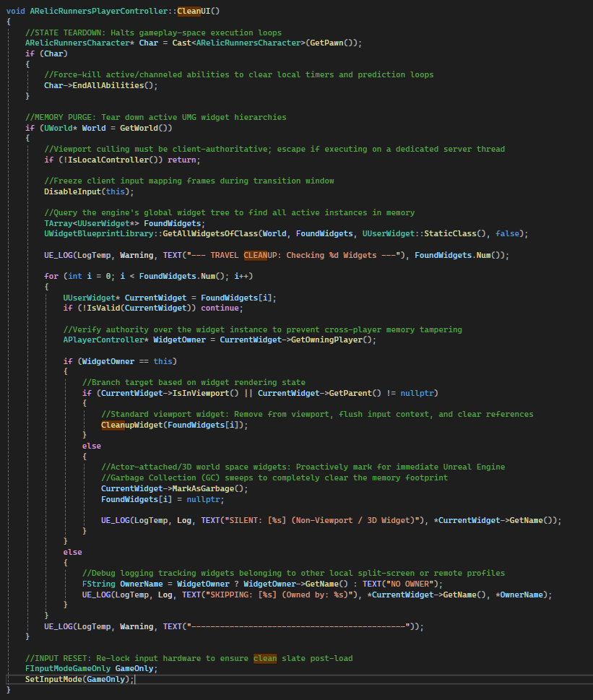The image size is (593, 700).
Task: Click GetOwningPlayer() call
Action: tap(332, 340)
